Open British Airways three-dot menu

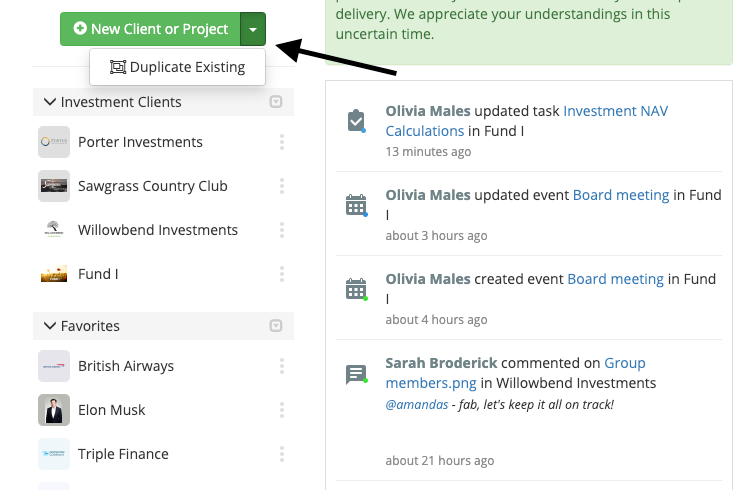[282, 366]
